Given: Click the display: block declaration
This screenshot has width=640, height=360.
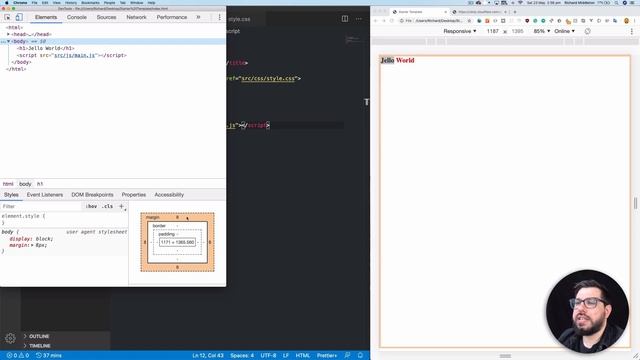Looking at the screenshot, I should coord(31,239).
